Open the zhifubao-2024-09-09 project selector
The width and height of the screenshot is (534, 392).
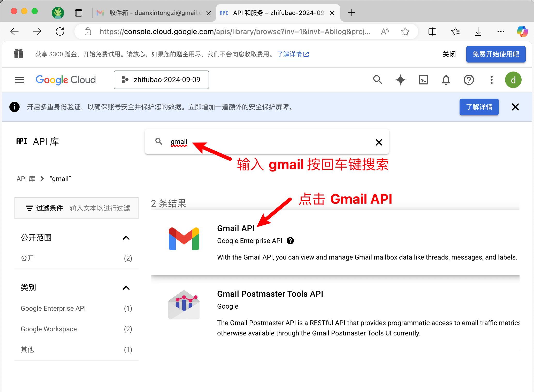[x=161, y=80]
